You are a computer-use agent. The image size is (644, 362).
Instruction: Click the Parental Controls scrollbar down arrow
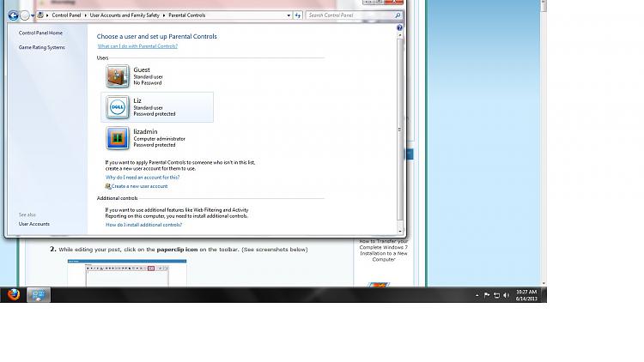click(x=400, y=231)
